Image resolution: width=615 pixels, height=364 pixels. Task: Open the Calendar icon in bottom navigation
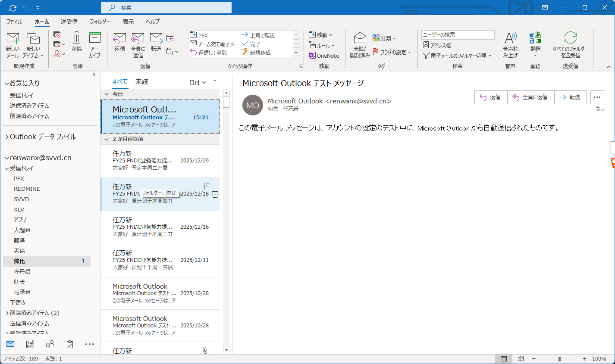pos(30,344)
